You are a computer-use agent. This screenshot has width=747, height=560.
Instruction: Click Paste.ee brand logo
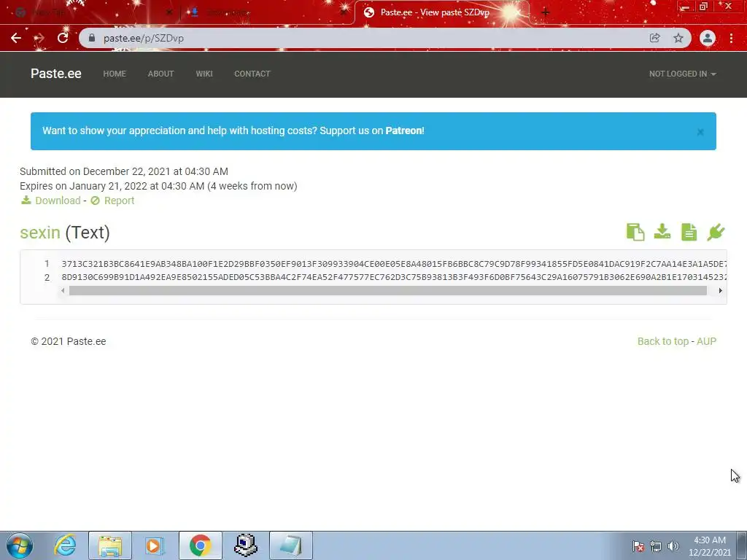coord(55,74)
